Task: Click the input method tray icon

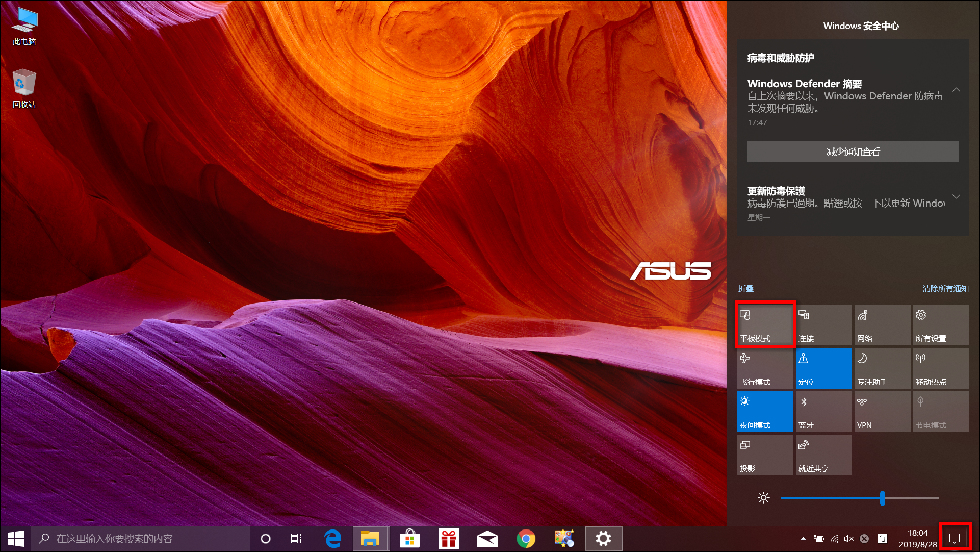Action: pos(883,539)
